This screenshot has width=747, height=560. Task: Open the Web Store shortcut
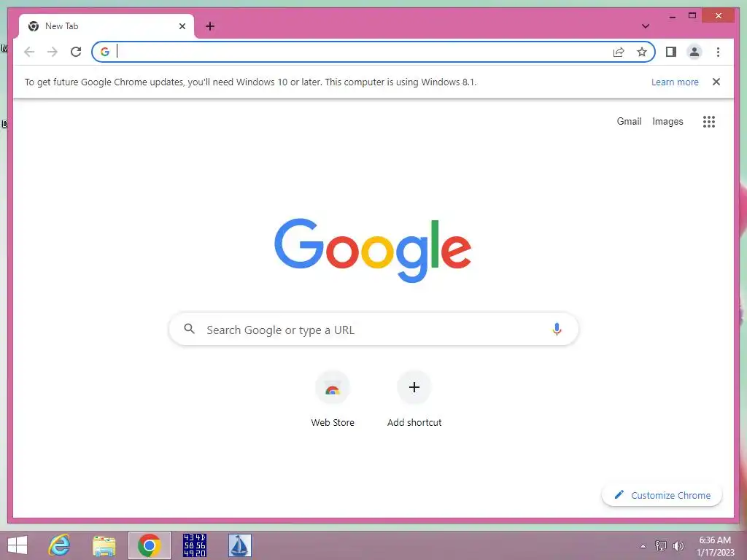coord(333,399)
